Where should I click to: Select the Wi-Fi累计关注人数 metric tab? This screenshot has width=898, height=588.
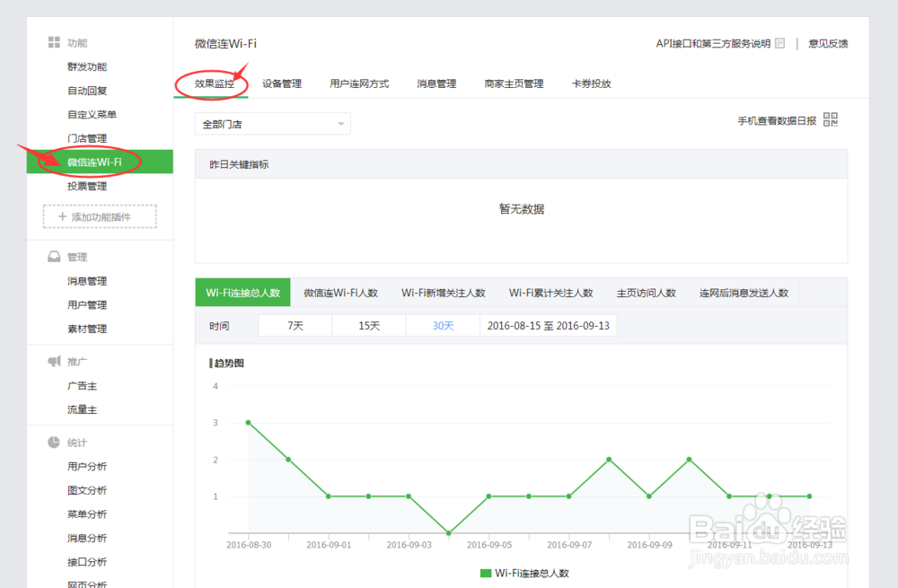551,293
